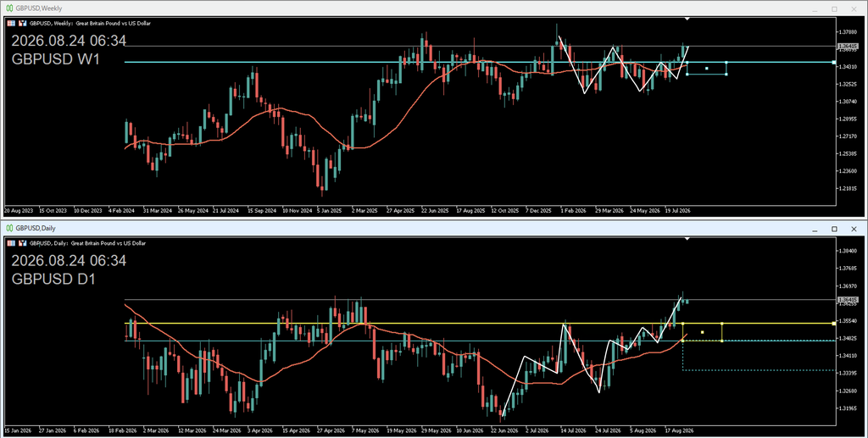The image size is (868, 438).
Task: Click the chart shift triangle marker in Daily chart
Action: (x=687, y=239)
